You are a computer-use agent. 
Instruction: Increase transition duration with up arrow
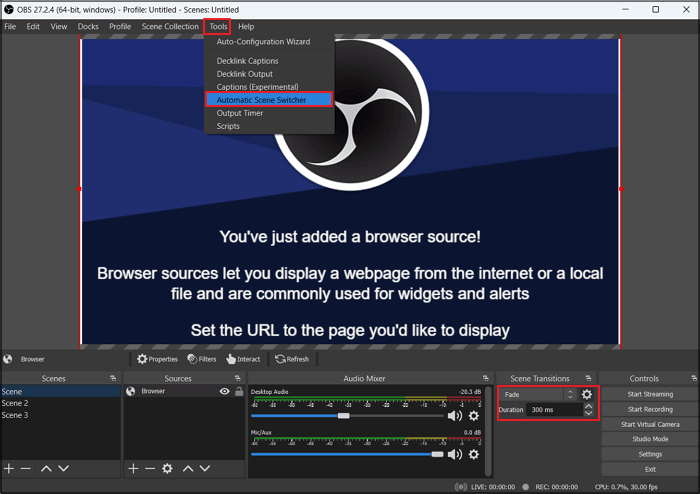[588, 406]
